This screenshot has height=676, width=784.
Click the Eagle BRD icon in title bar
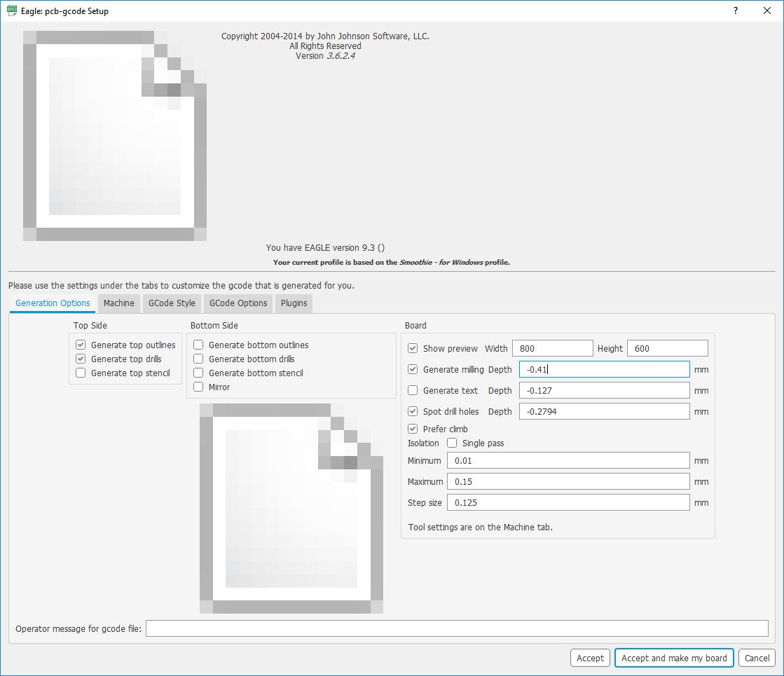pos(12,11)
